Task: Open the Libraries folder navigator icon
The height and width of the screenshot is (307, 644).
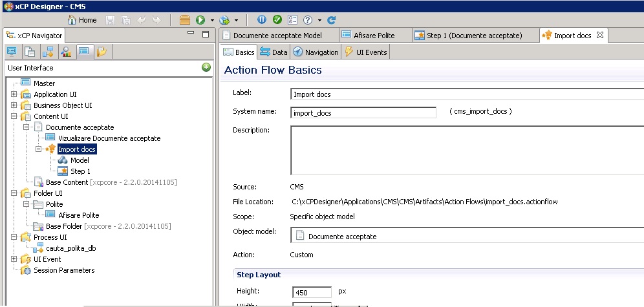Action: (102, 52)
